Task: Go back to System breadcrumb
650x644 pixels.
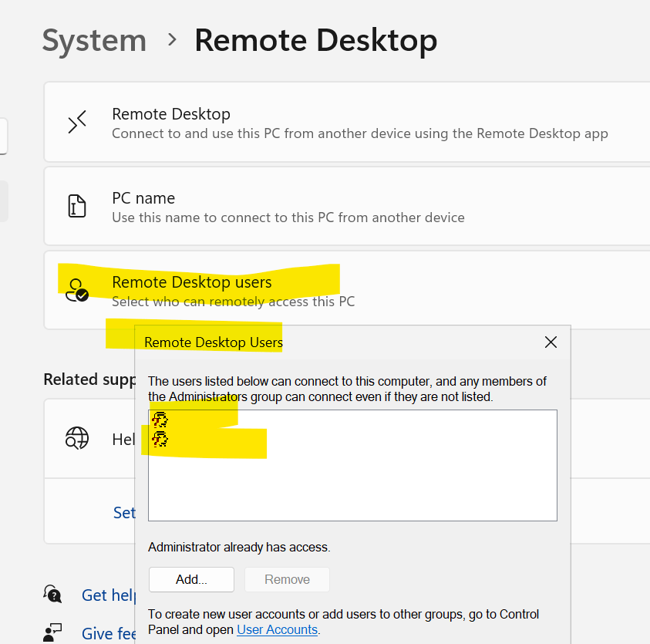Action: (x=94, y=41)
